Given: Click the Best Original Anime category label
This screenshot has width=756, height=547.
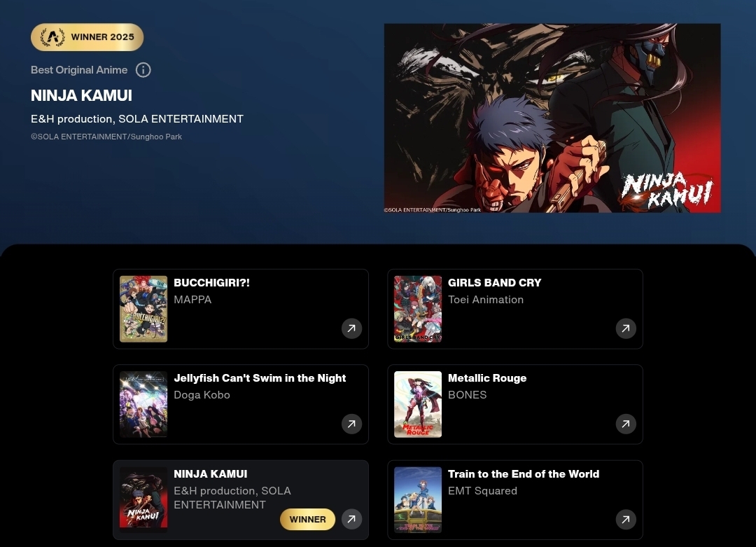Looking at the screenshot, I should click(x=79, y=70).
